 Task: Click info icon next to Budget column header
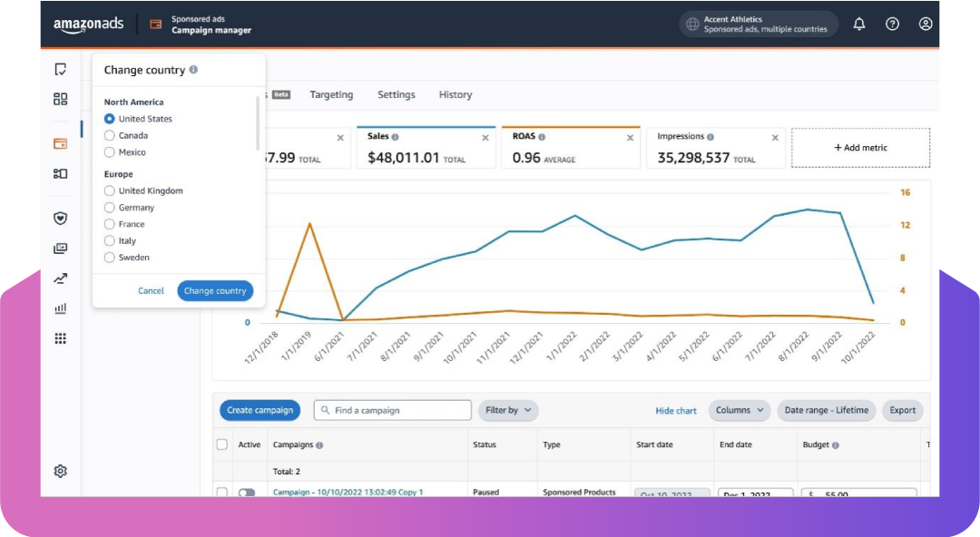coord(836,445)
